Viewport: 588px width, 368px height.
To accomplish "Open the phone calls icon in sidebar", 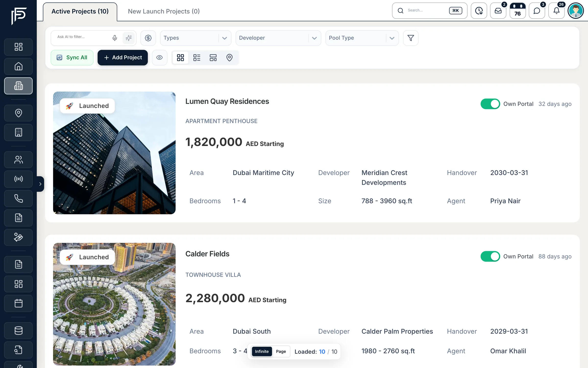I will [18, 198].
